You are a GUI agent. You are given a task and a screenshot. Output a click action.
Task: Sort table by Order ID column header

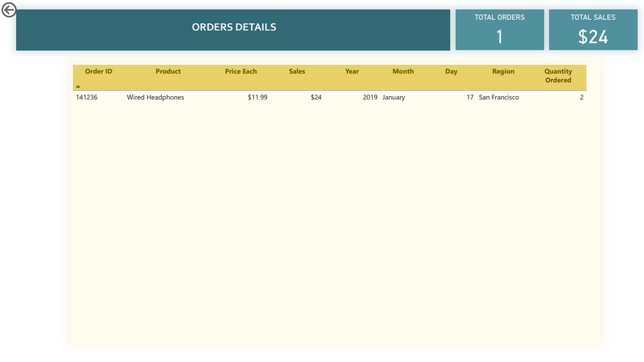[99, 72]
